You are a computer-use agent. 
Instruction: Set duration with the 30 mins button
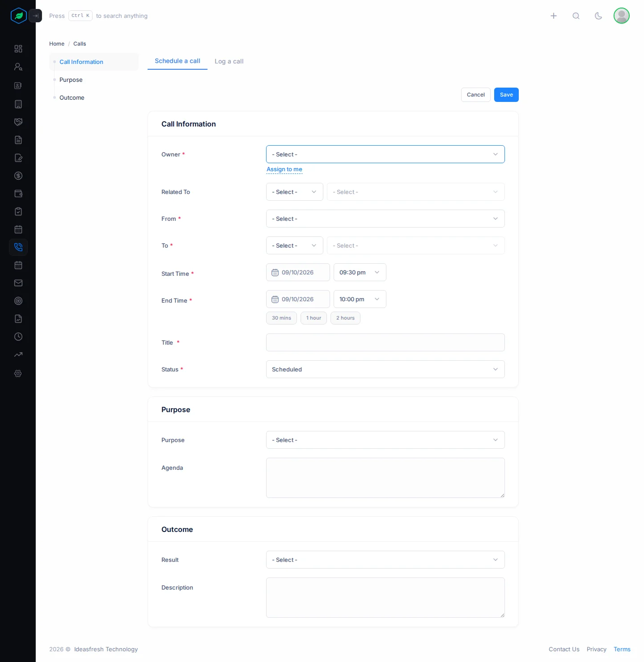(281, 318)
